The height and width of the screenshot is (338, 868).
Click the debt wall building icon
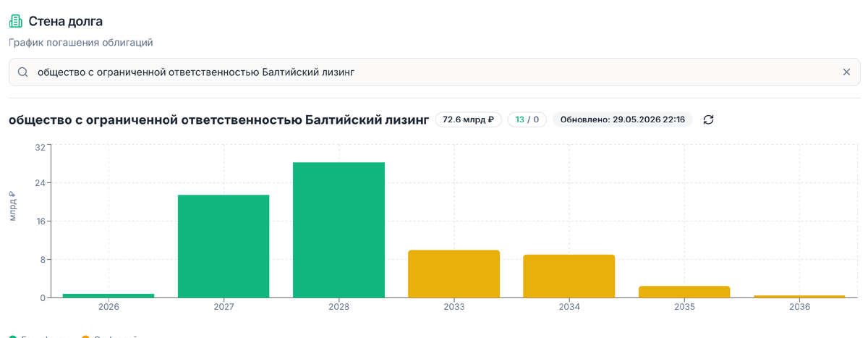pos(16,22)
